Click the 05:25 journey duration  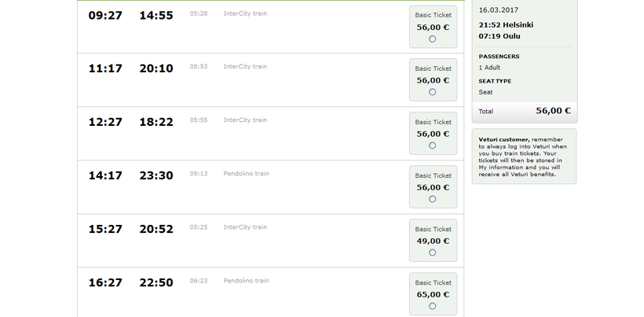click(x=199, y=227)
